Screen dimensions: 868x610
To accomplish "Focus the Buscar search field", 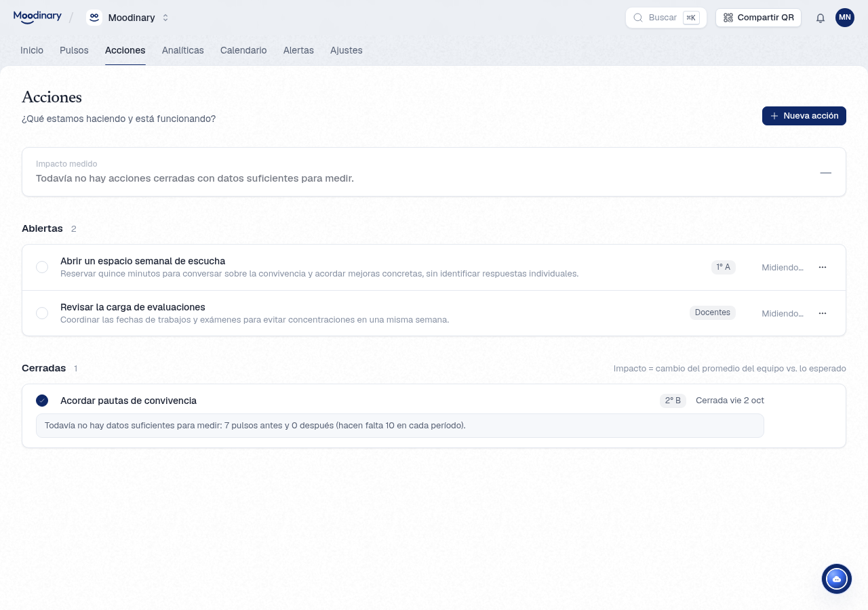I will point(666,18).
